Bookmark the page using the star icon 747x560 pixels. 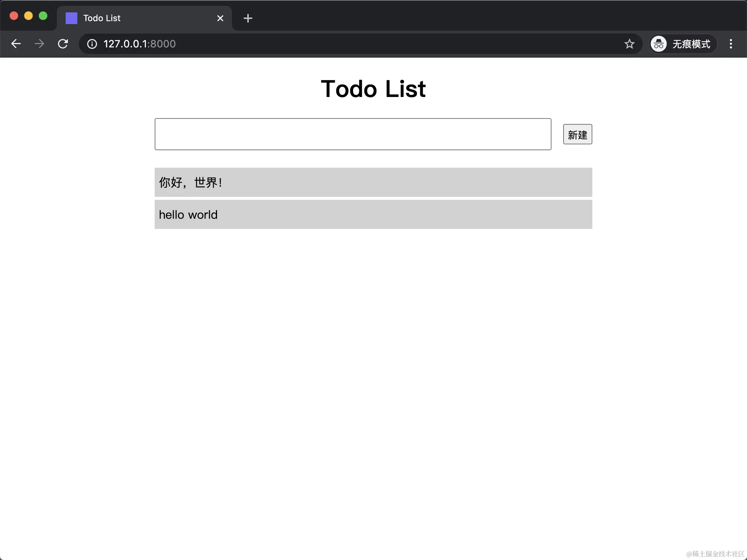(629, 44)
